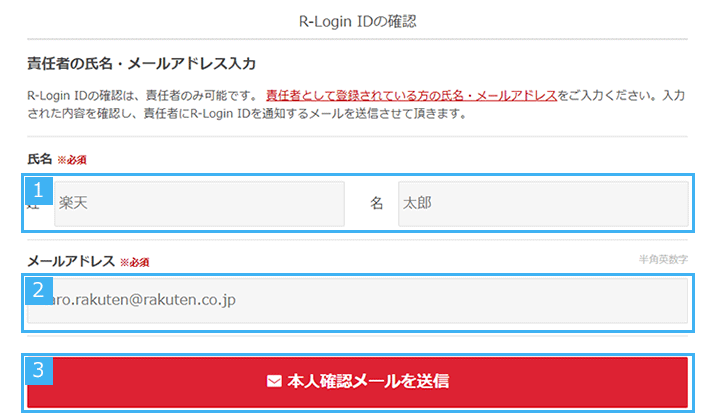
Task: Click the 責任者の氏名・メールアドレス入力 heading
Action: tap(142, 64)
